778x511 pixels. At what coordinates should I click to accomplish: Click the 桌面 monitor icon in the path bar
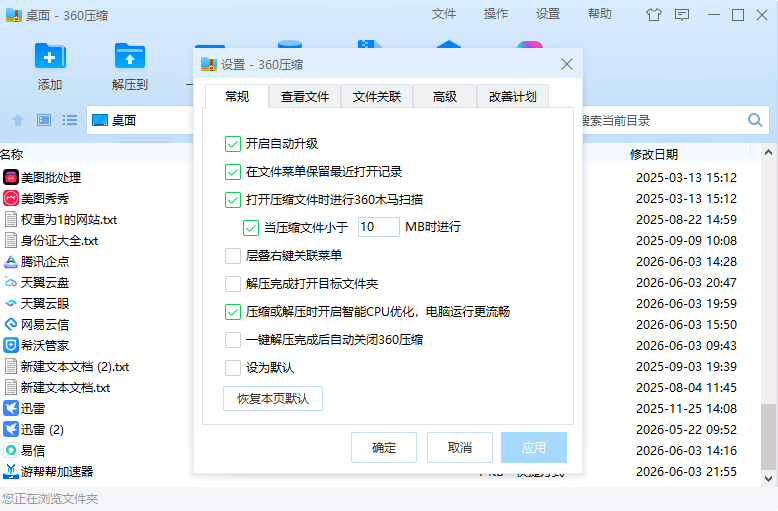coord(100,120)
